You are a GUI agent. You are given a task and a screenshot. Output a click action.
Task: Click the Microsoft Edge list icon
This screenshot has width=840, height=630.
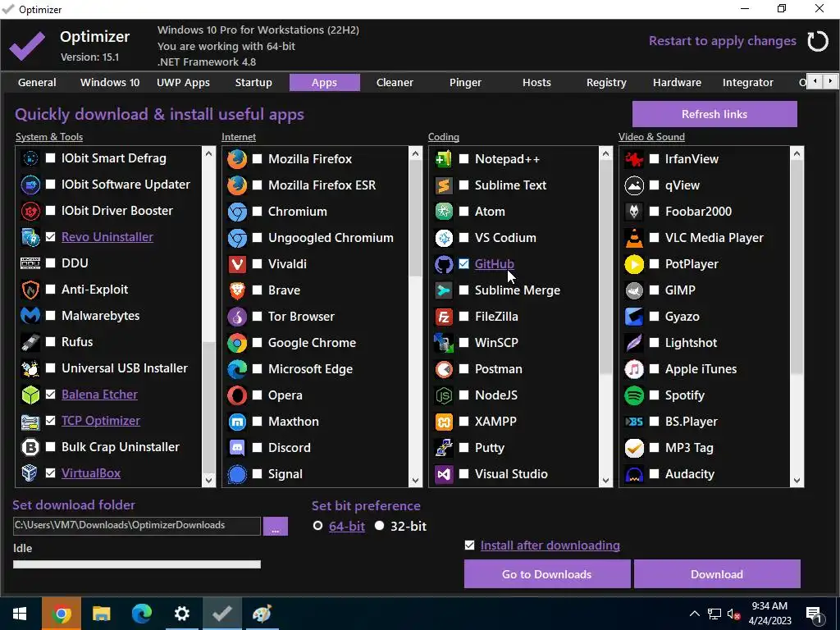click(237, 369)
